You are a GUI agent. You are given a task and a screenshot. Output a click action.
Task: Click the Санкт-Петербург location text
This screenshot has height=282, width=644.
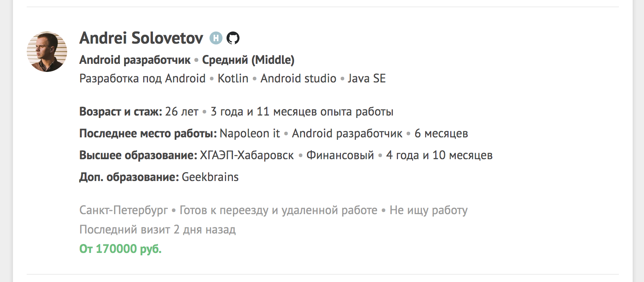click(123, 210)
